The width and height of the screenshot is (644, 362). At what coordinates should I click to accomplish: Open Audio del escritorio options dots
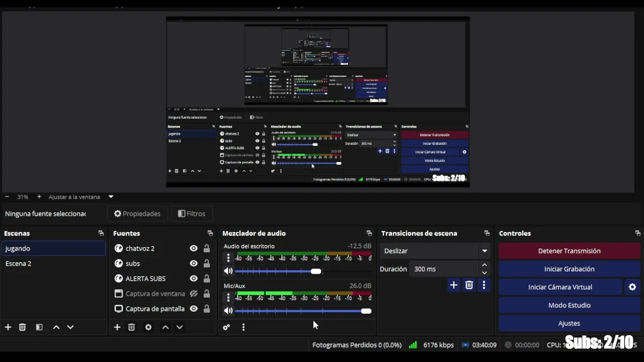(x=228, y=258)
